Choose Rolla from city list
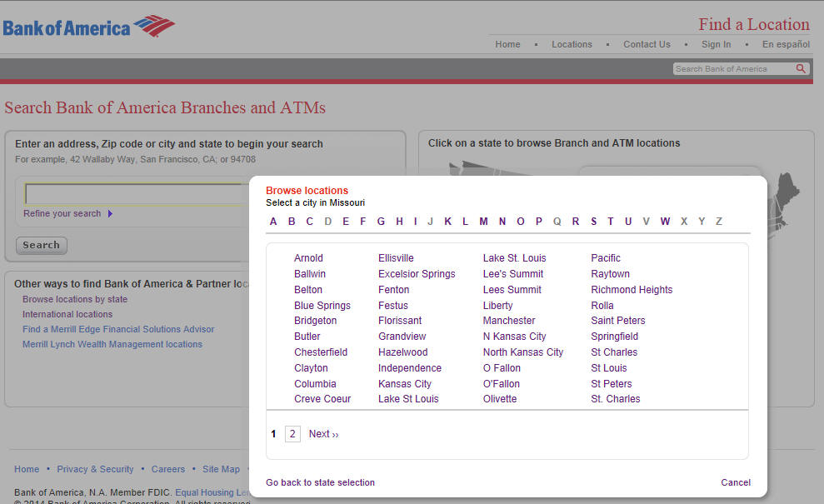This screenshot has height=504, width=824. pyautogui.click(x=602, y=306)
